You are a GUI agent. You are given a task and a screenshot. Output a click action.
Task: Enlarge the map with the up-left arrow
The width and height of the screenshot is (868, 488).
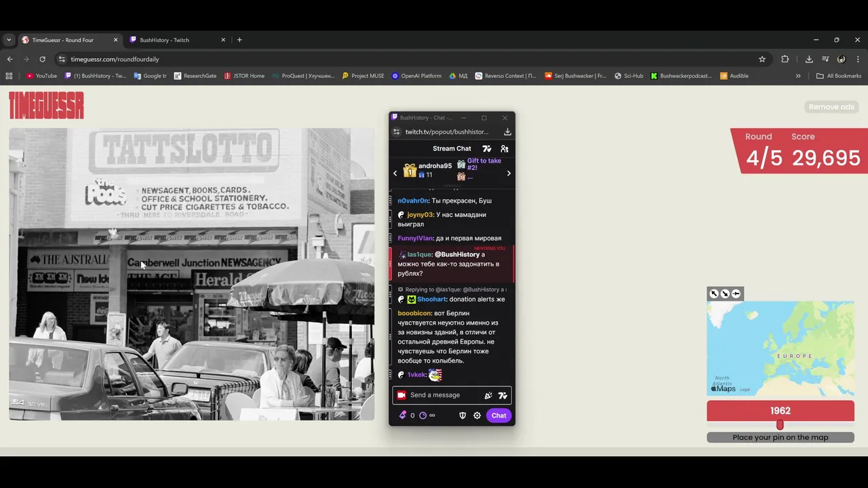714,293
